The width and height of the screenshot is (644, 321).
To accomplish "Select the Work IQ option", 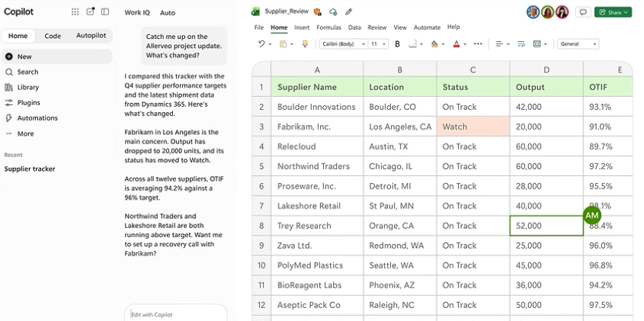I will tap(137, 13).
